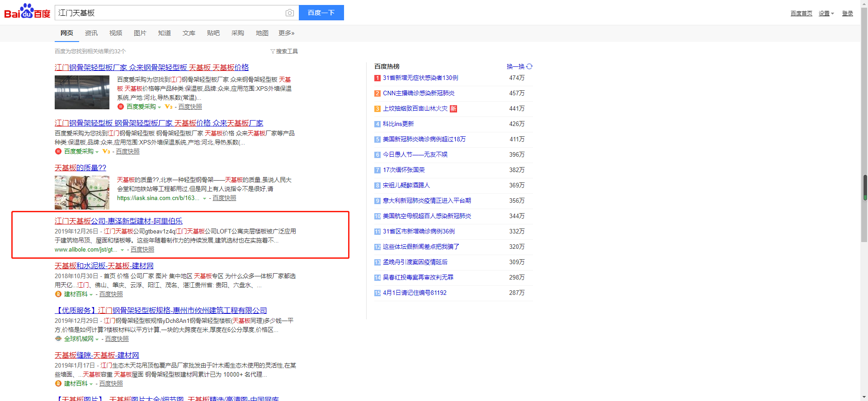The width and height of the screenshot is (868, 401).
Task: Click hot topic 吴春红投毒案再审改判无罪
Action: click(418, 278)
